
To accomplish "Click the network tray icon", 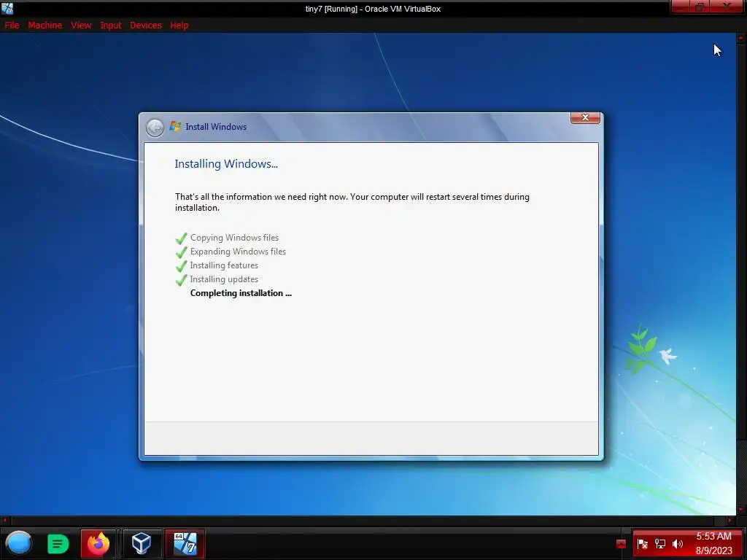I will (x=659, y=544).
